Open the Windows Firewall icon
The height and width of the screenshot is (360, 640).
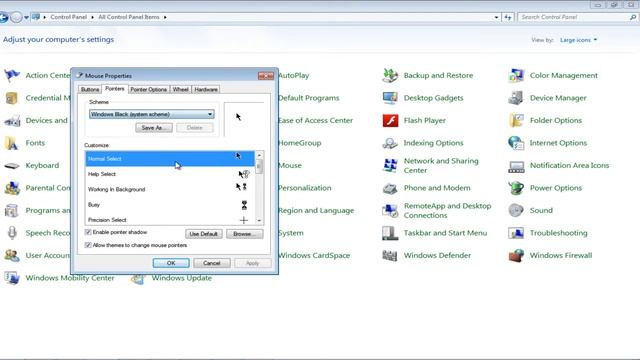click(x=516, y=256)
